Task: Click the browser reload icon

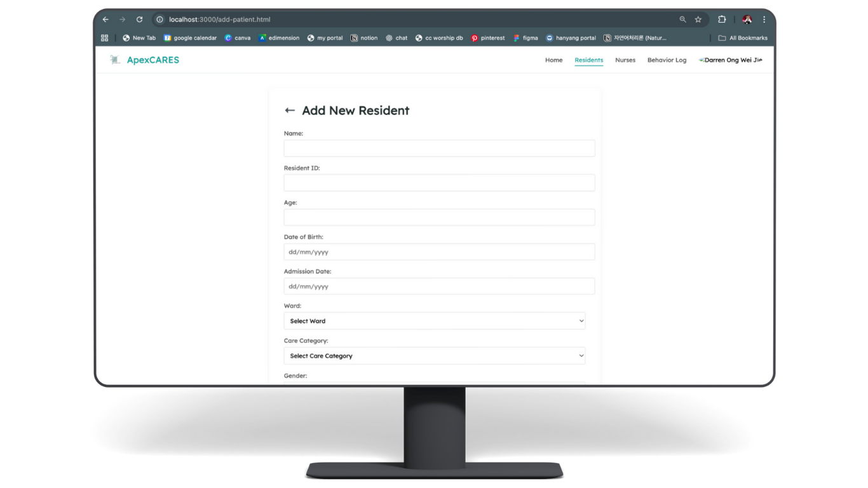Action: pyautogui.click(x=139, y=20)
